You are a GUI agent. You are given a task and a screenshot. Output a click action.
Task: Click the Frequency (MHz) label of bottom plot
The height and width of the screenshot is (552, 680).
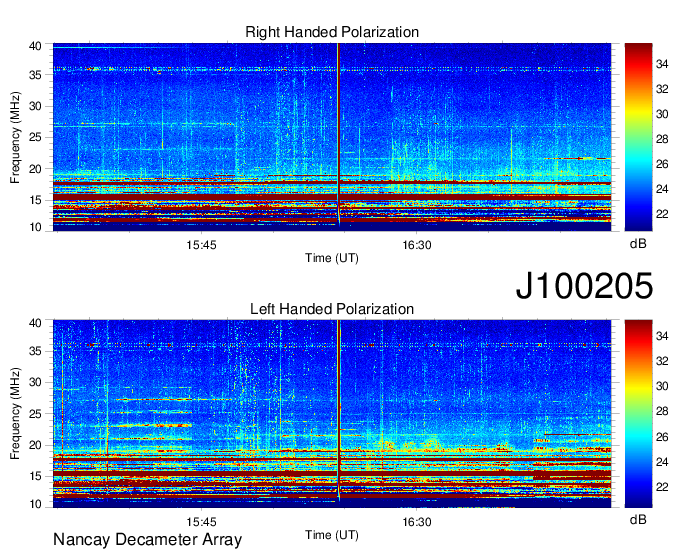coord(15,414)
